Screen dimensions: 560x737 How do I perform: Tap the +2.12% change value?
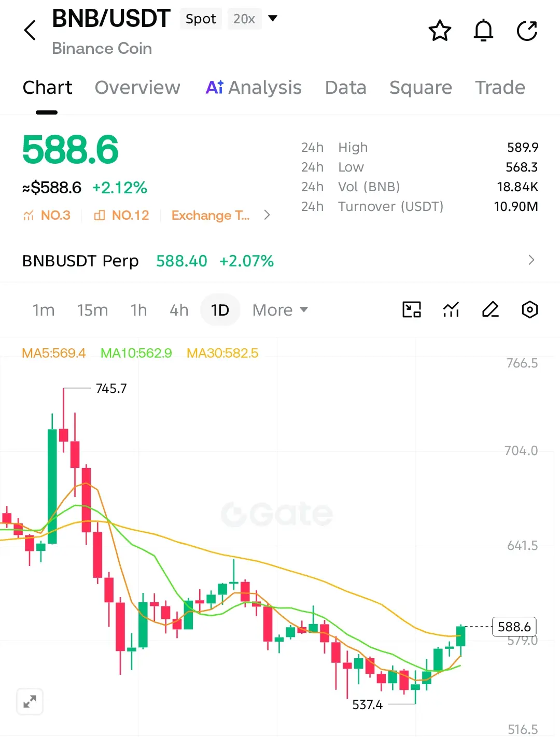point(120,188)
